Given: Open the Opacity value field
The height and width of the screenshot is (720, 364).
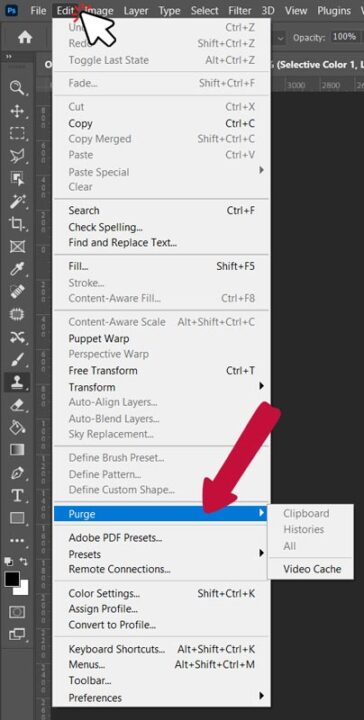Looking at the screenshot, I should click(344, 37).
